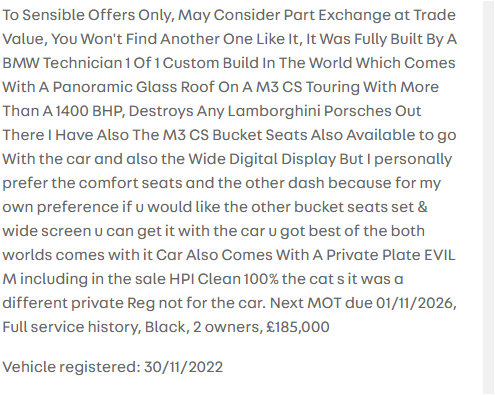Click the 'Wide Digital Display' phrase
The width and height of the screenshot is (495, 395).
tap(262, 159)
